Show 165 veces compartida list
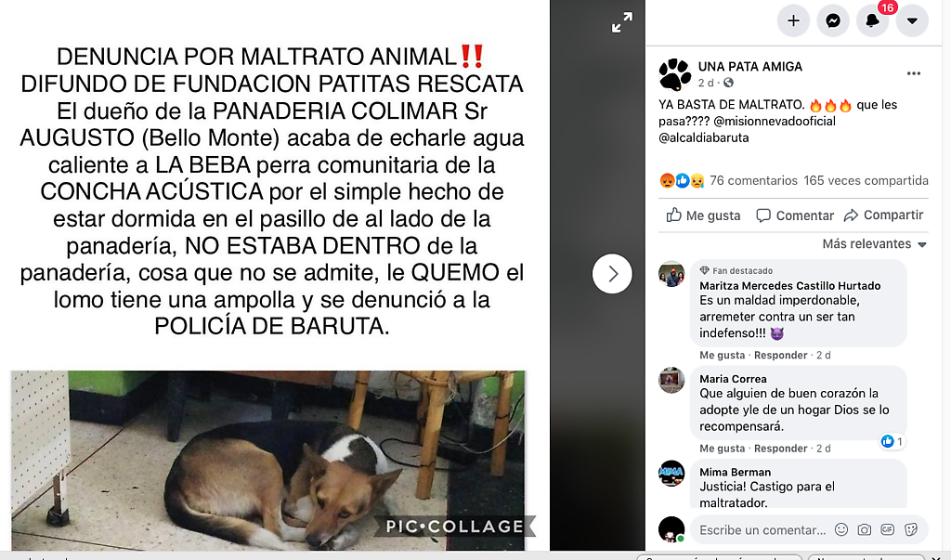Image resolution: width=951 pixels, height=560 pixels. [866, 181]
